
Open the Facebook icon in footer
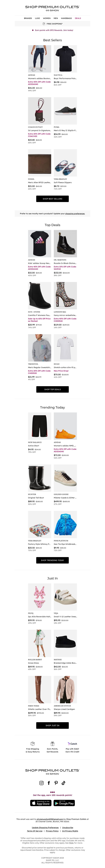click(49, 783)
